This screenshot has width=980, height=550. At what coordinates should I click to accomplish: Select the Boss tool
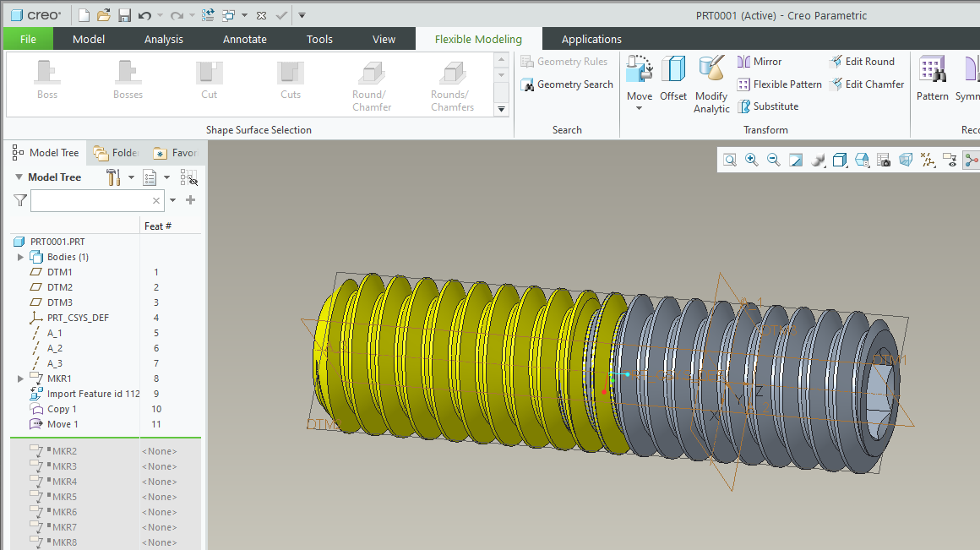[46, 80]
